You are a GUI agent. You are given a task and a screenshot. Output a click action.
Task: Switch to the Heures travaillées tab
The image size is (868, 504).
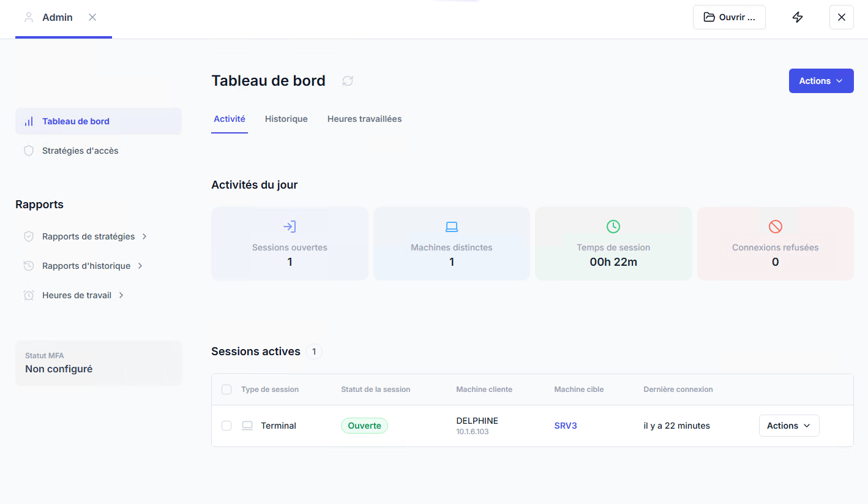pos(365,119)
